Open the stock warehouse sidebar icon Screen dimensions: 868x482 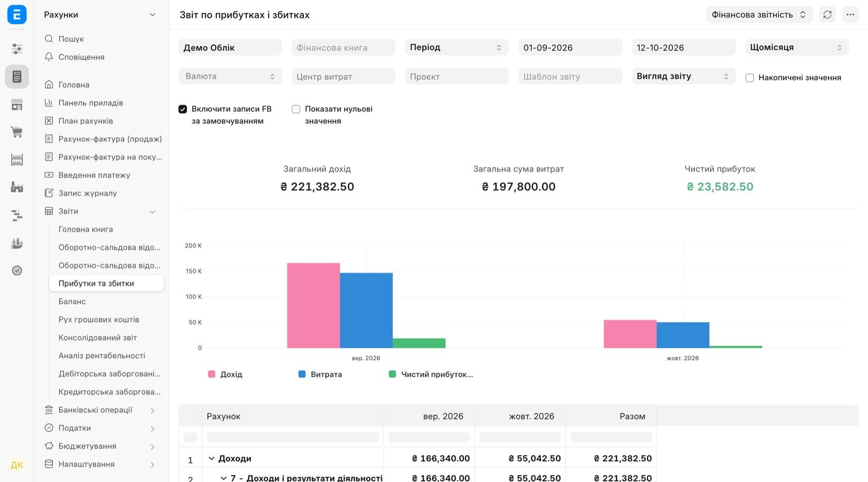[17, 159]
